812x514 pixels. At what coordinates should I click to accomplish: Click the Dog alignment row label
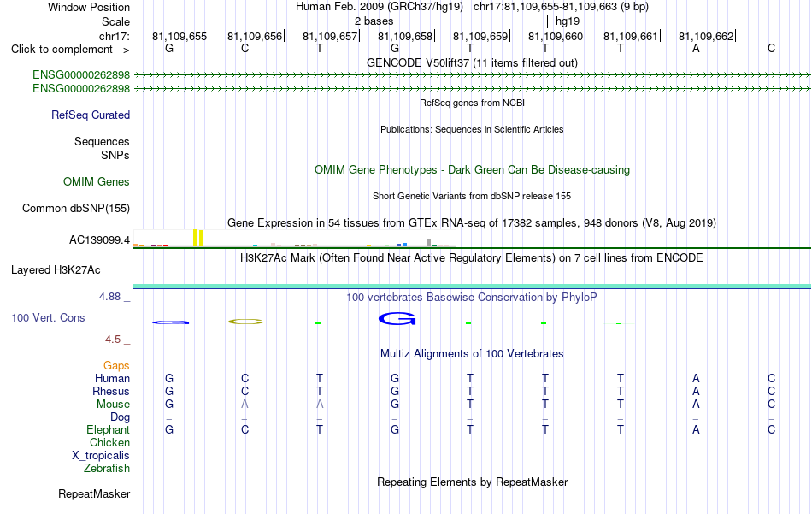(x=121, y=417)
